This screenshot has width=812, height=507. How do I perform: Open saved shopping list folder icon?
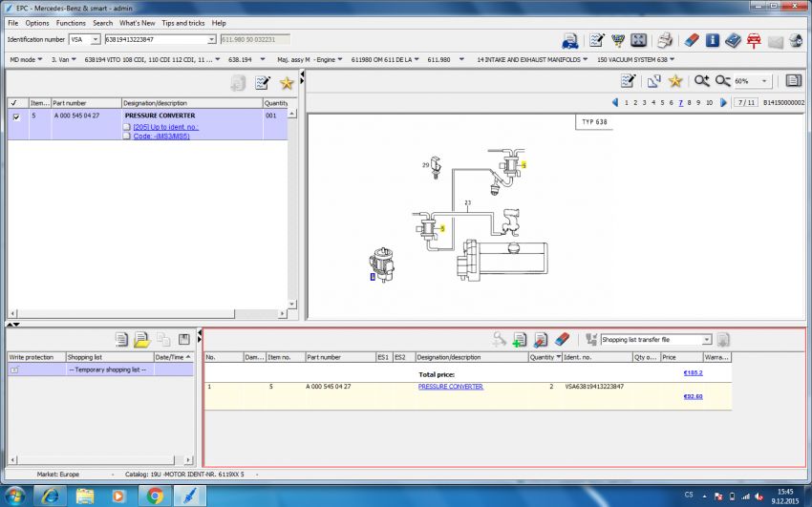[x=141, y=339]
